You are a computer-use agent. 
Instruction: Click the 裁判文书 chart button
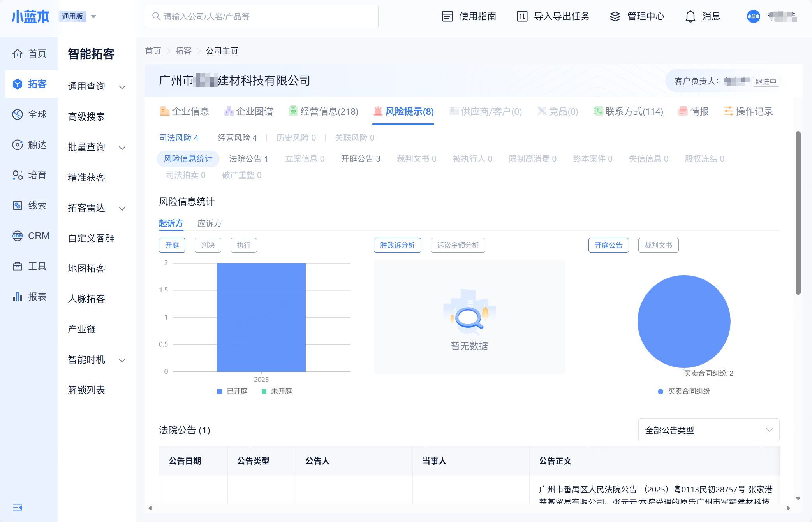coord(658,245)
